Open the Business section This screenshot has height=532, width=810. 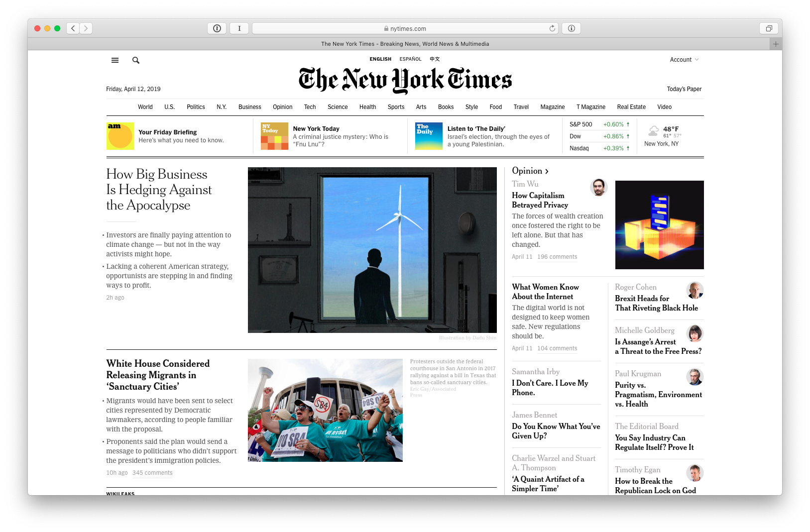point(250,107)
